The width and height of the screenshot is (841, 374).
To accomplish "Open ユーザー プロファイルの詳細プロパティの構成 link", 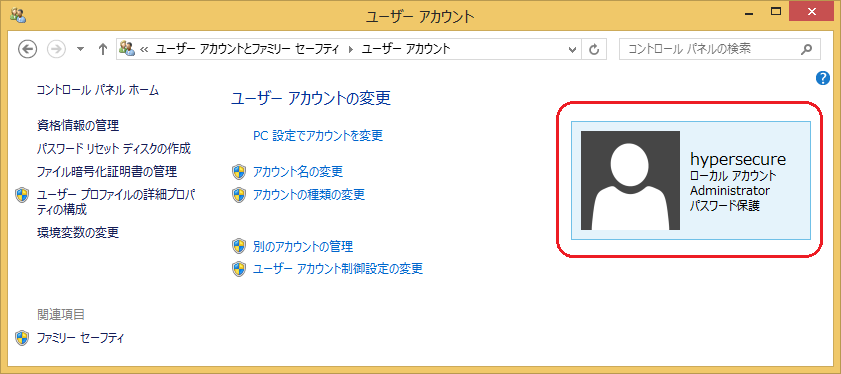I will tap(115, 202).
